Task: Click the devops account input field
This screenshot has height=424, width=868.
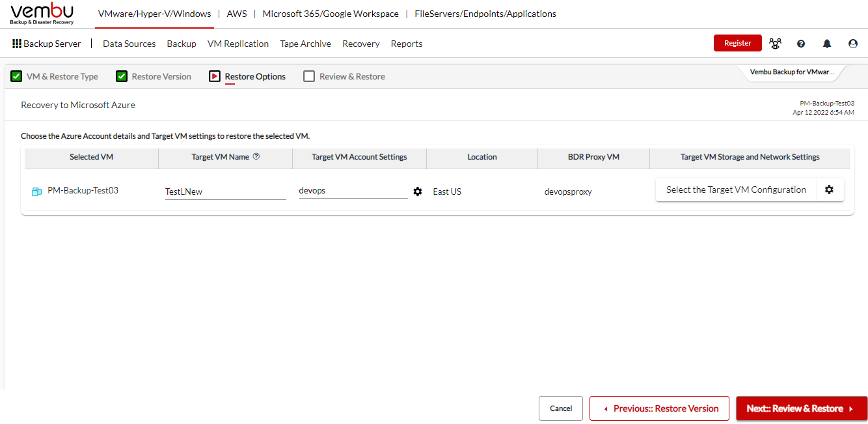Action: (353, 191)
